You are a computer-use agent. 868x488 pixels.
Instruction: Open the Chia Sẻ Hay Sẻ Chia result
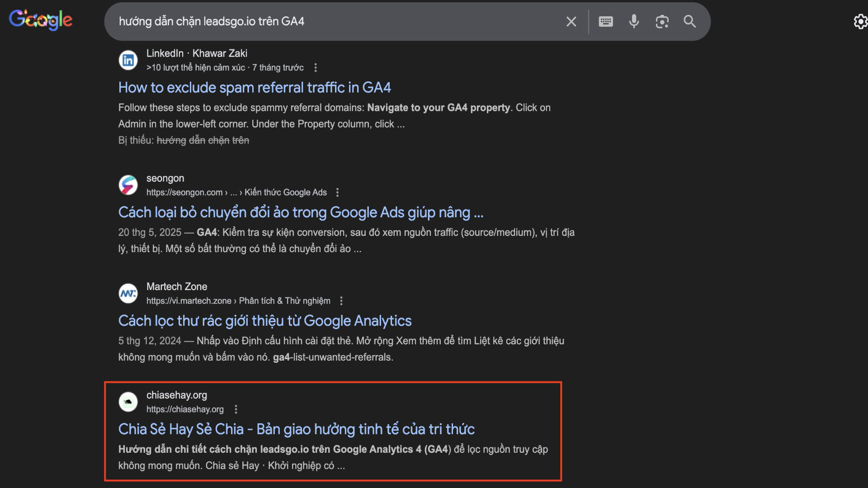[x=296, y=429]
